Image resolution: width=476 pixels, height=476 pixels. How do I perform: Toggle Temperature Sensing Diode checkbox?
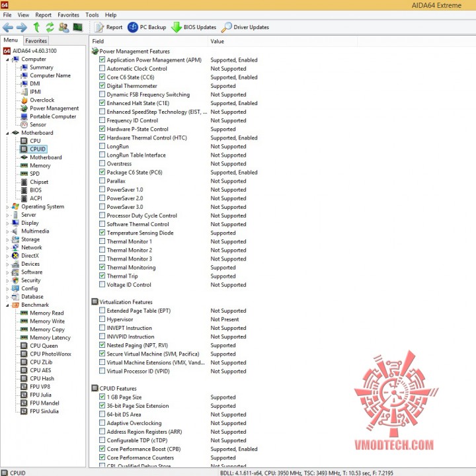(x=102, y=233)
